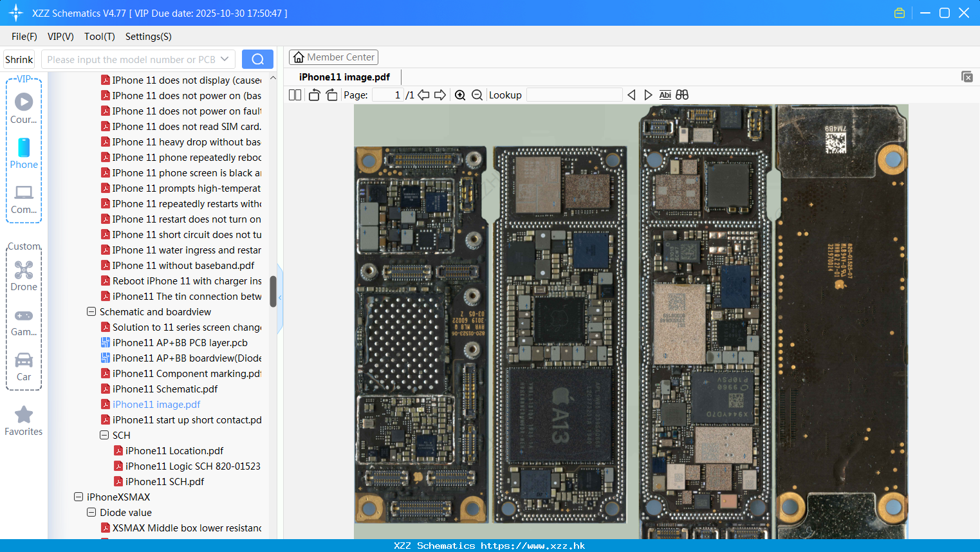Viewport: 980px width, 552px height.
Task: Collapse the iPhoneXSMAX tree node
Action: tap(79, 497)
